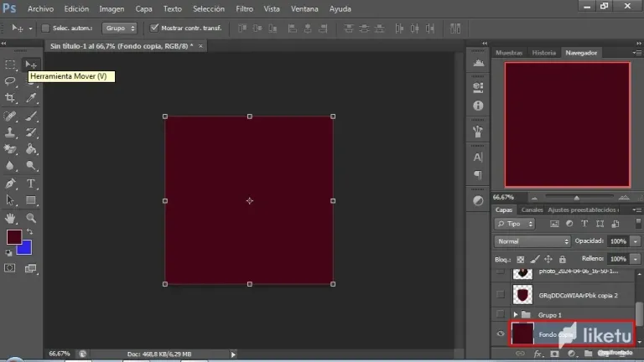Select the Paint Bucket tool
644x362 pixels.
[31, 149]
